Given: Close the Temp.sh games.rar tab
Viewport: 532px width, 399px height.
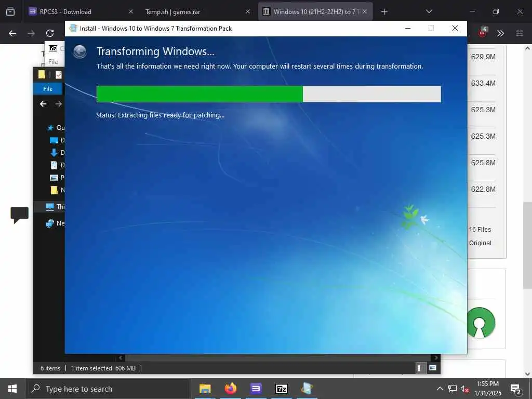Looking at the screenshot, I should click(x=248, y=12).
